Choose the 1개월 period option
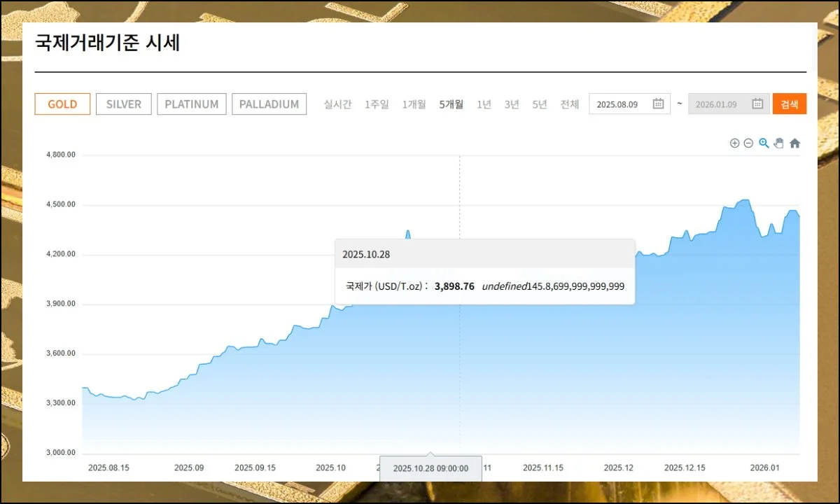 click(x=414, y=104)
